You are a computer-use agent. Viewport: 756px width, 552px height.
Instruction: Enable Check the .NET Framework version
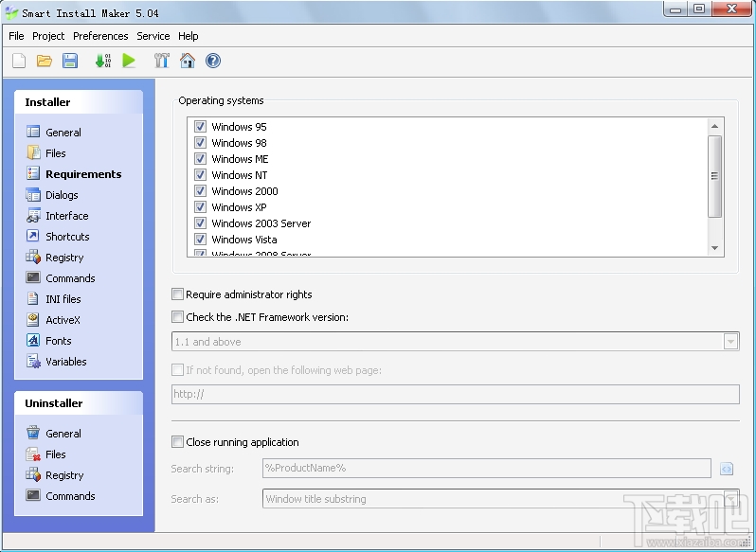coord(177,316)
